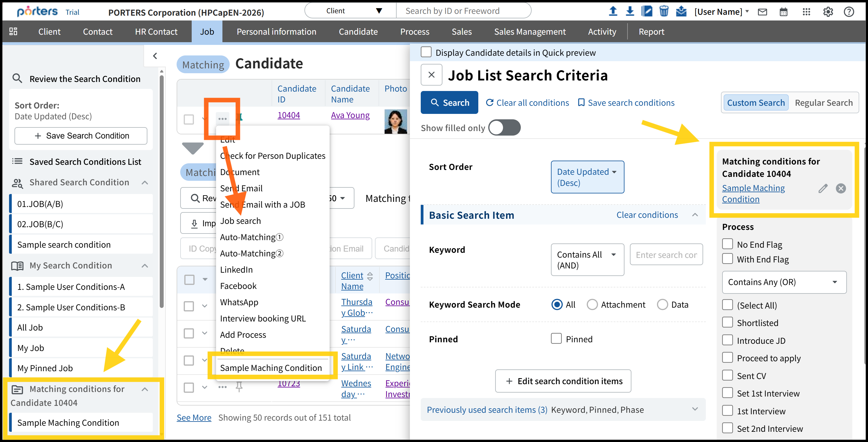The width and height of the screenshot is (868, 442).
Task: Open the trash bin icon in header
Action: (664, 11)
